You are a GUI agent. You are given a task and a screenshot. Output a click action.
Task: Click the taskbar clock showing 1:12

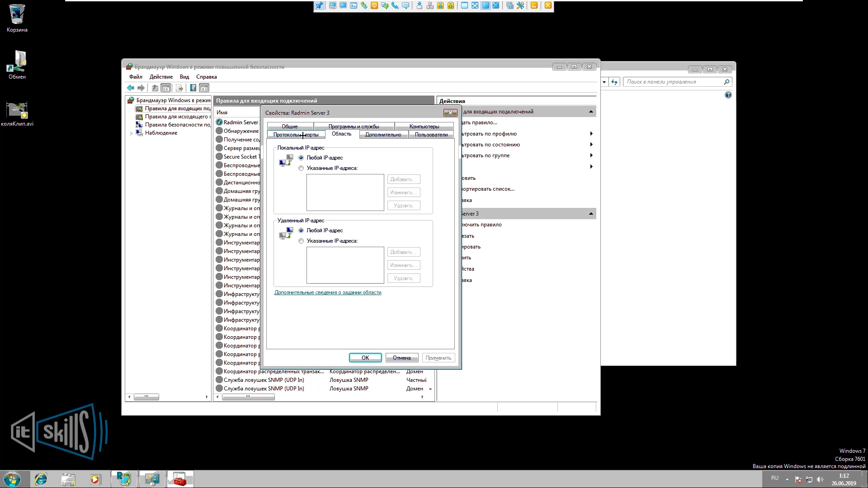(x=844, y=479)
